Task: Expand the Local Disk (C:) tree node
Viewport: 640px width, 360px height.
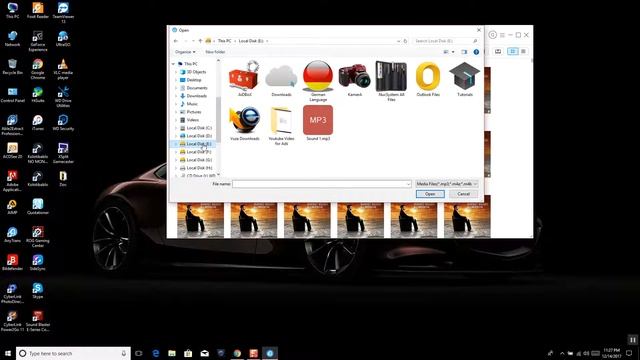Action: 176,128
